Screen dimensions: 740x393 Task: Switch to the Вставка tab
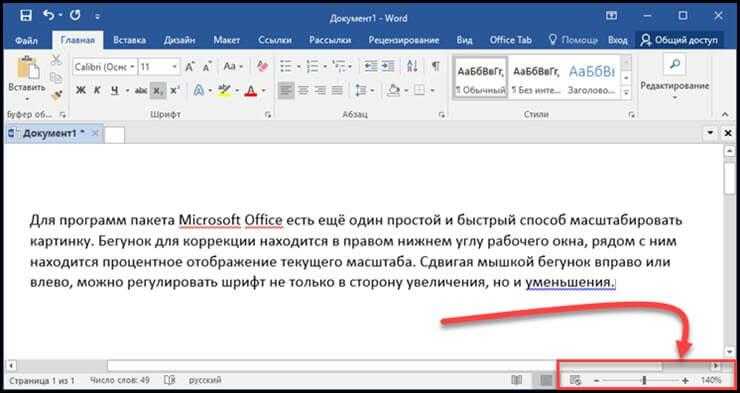tap(129, 40)
